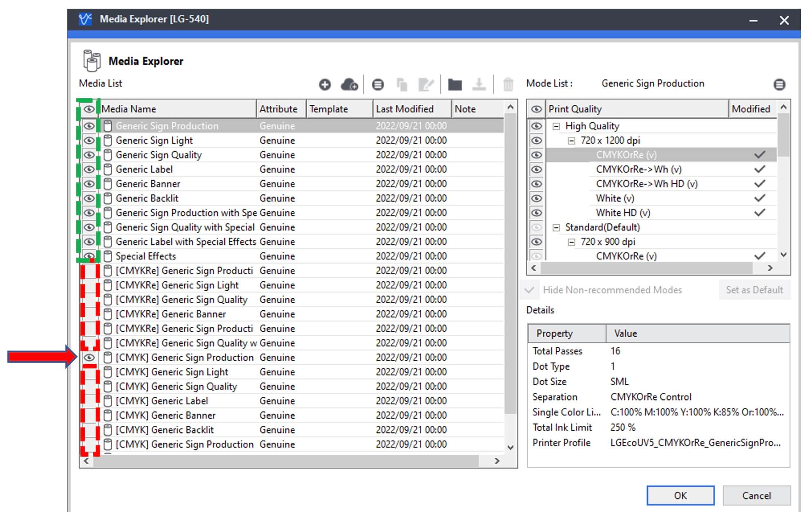
Task: Click the Note column header
Action: click(478, 109)
